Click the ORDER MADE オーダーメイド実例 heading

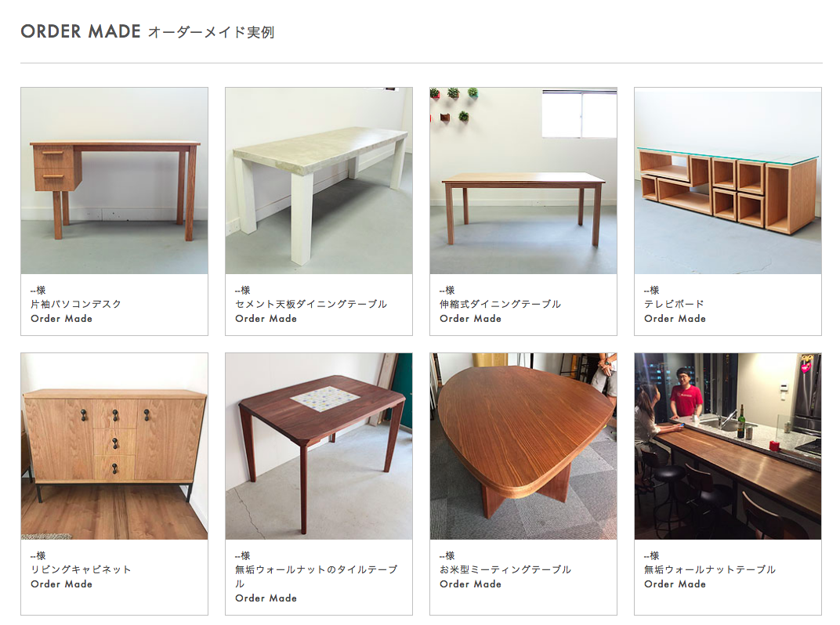[x=147, y=31]
